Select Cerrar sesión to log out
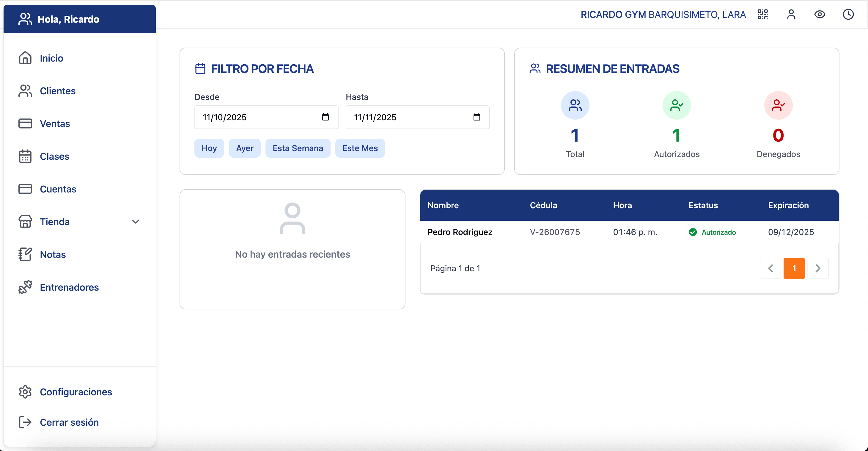Screen dimensions: 868x451 coord(69,422)
